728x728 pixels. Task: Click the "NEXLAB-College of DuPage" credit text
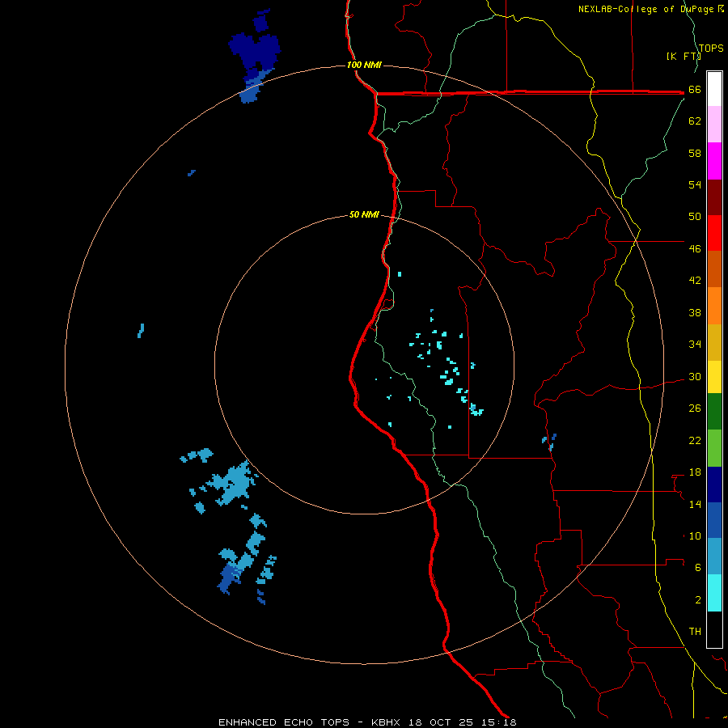[x=646, y=9]
